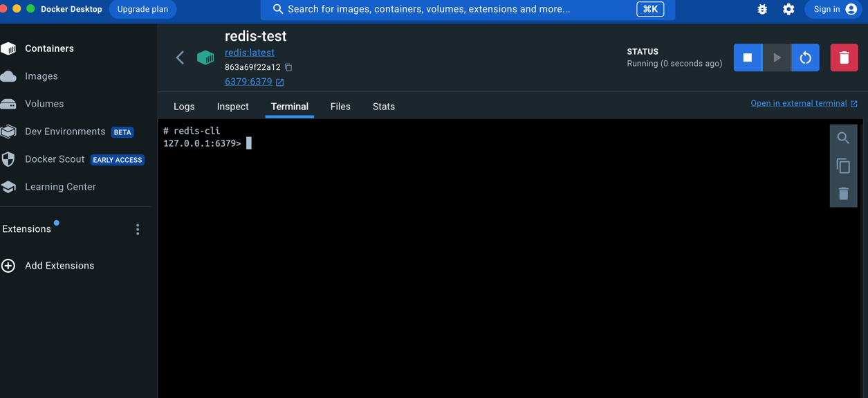Click the EARLY ACCESS badge

(118, 160)
